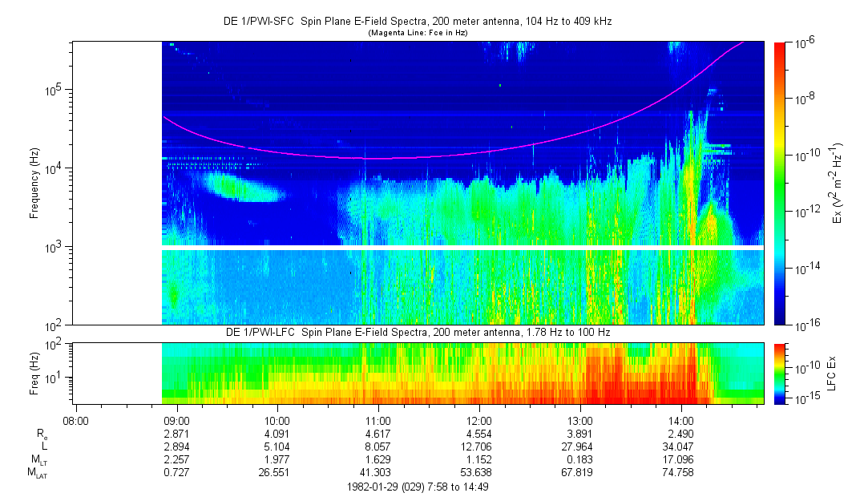Click MLT value 0.183
The height and width of the screenshot is (497, 868).
point(579,459)
